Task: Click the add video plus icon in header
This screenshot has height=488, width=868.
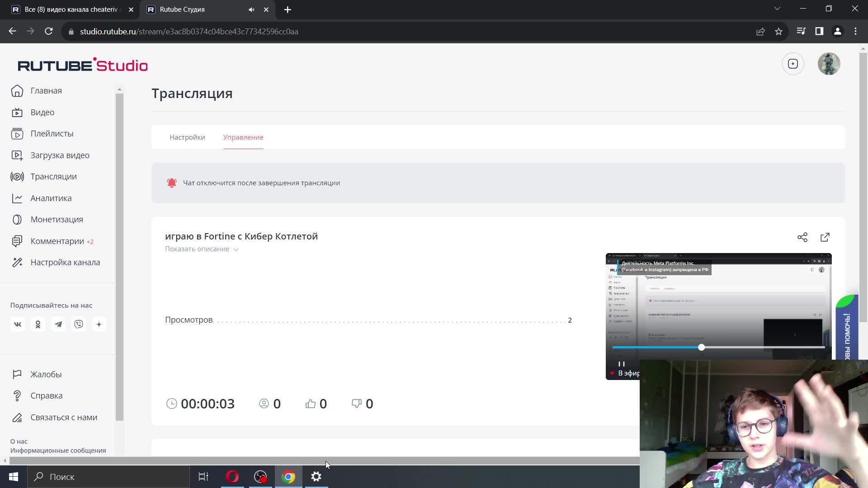Action: [793, 64]
